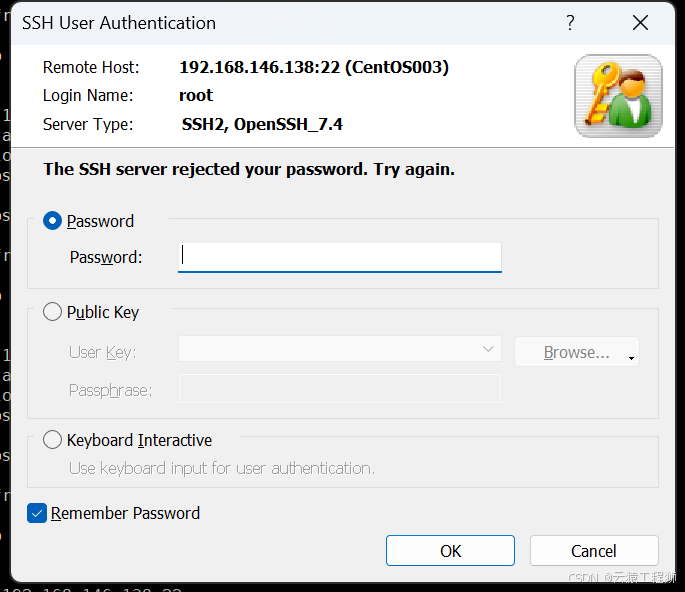Open the User Key combo box
Screen dimensions: 685x592
(x=339, y=349)
